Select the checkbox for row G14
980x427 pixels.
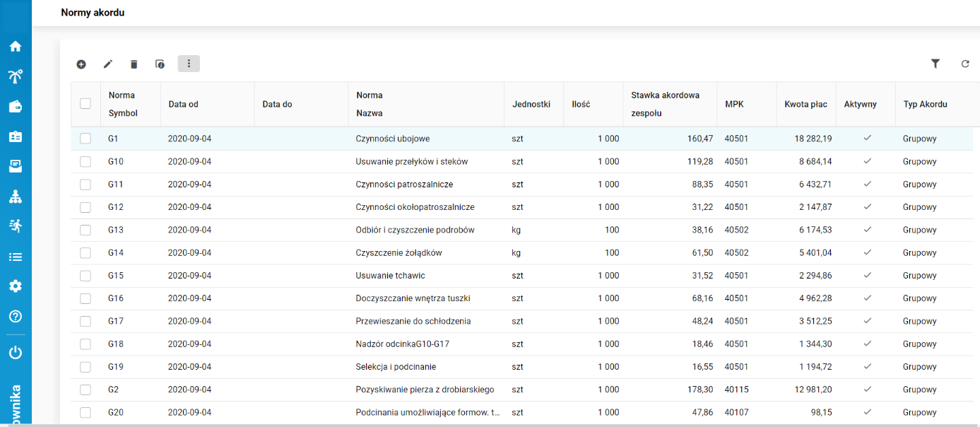85,253
